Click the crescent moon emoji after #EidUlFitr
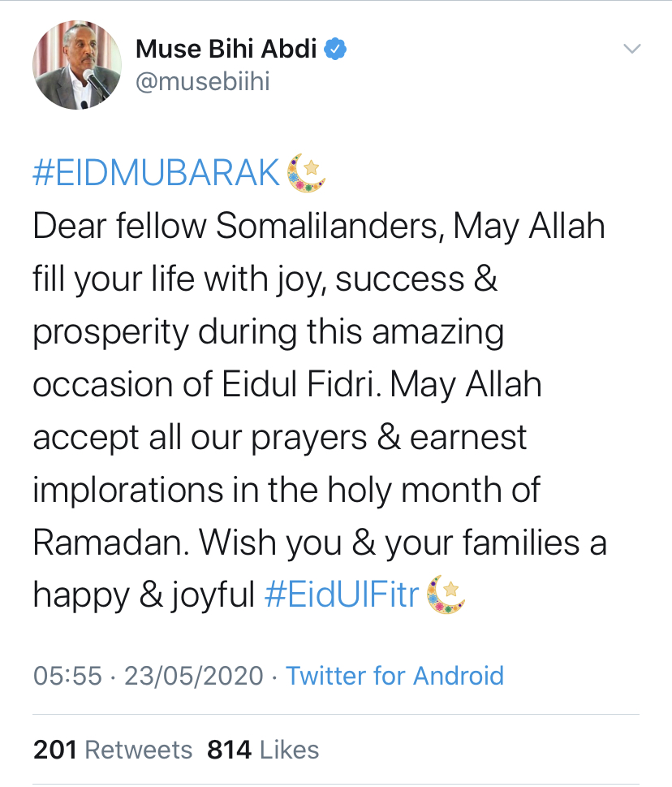Image resolution: width=672 pixels, height=787 pixels. (445, 595)
